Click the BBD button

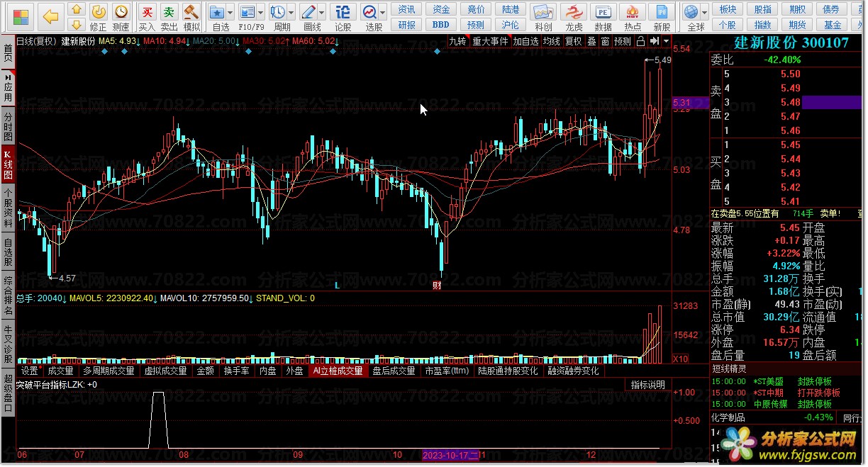pos(441,25)
